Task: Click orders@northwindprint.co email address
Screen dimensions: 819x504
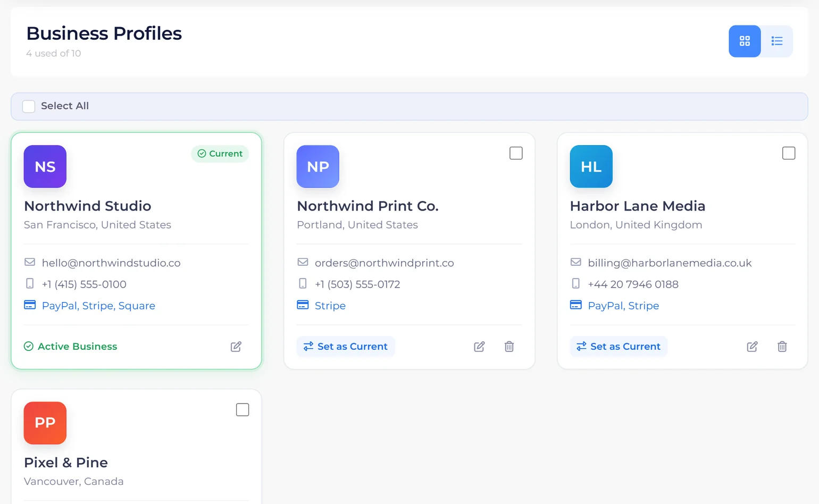Action: pyautogui.click(x=385, y=263)
